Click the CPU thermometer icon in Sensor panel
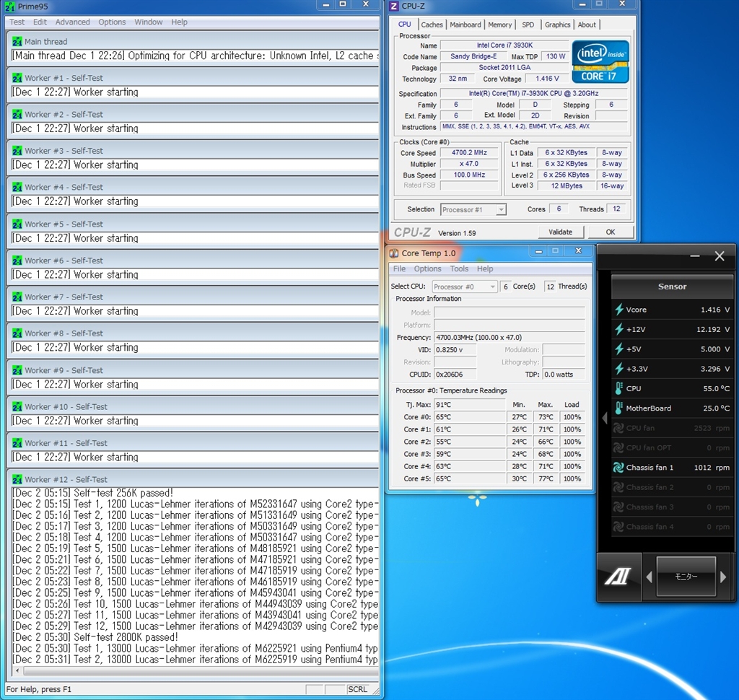 (618, 388)
